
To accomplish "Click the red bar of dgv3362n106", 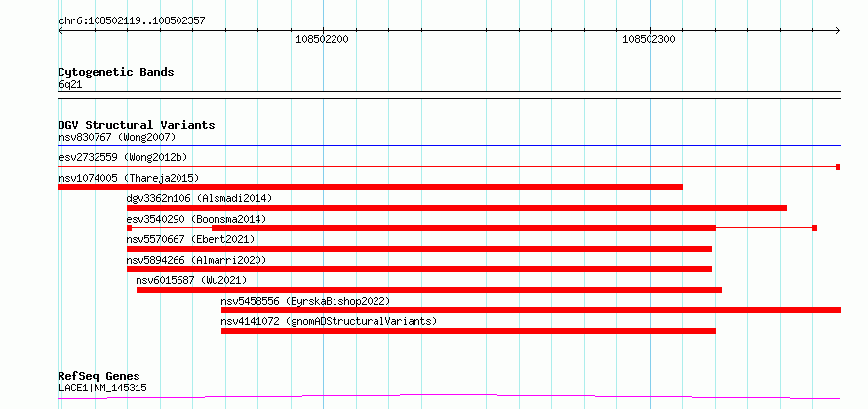I will [456, 208].
